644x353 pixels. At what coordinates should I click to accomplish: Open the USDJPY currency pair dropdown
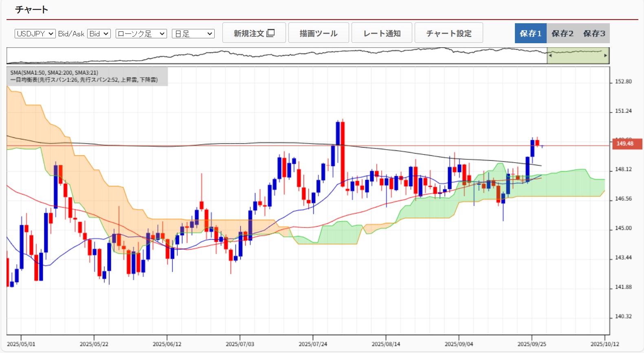35,34
